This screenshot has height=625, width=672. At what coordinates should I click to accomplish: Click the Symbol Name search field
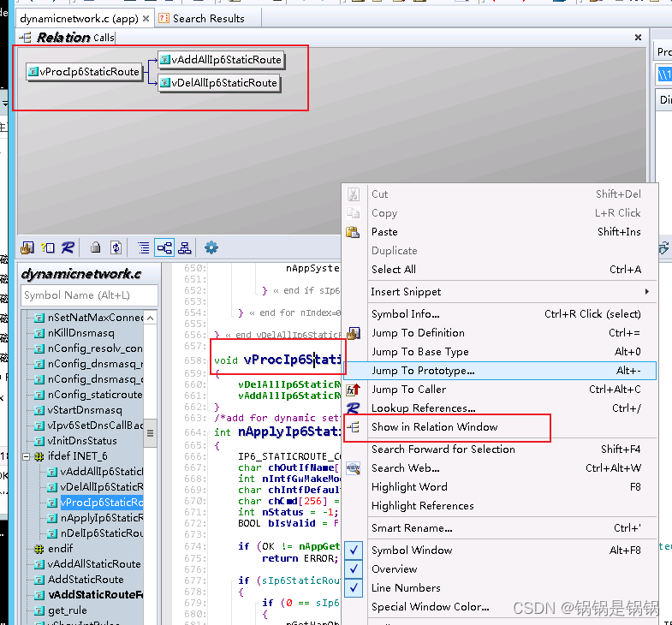(89, 295)
